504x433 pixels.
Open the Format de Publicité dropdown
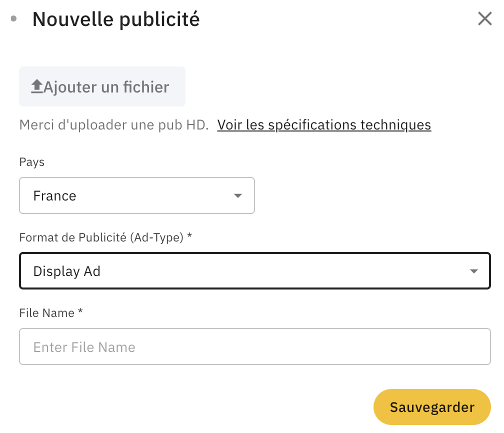[255, 271]
